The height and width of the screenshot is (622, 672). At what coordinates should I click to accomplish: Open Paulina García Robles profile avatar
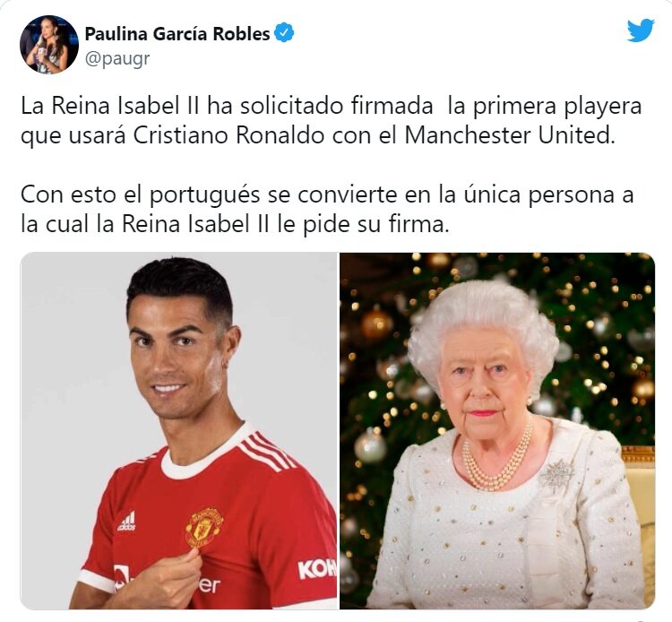[x=49, y=44]
